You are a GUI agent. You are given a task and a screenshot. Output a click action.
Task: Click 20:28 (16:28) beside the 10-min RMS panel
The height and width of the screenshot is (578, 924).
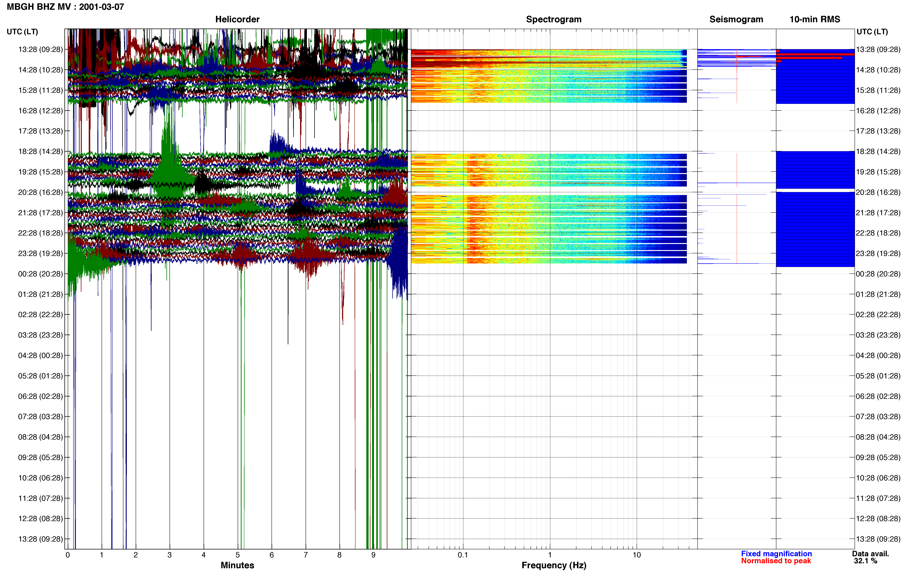point(878,192)
